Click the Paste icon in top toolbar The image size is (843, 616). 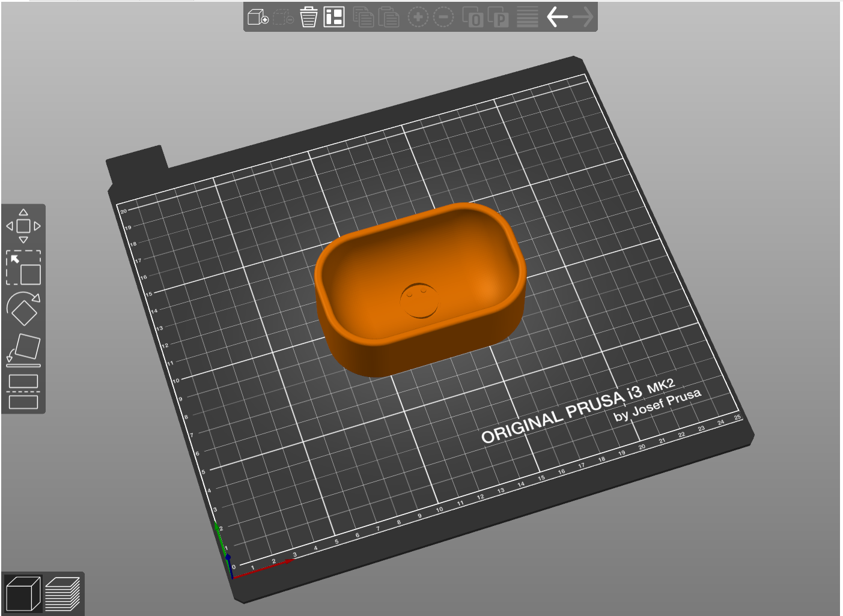(x=389, y=17)
